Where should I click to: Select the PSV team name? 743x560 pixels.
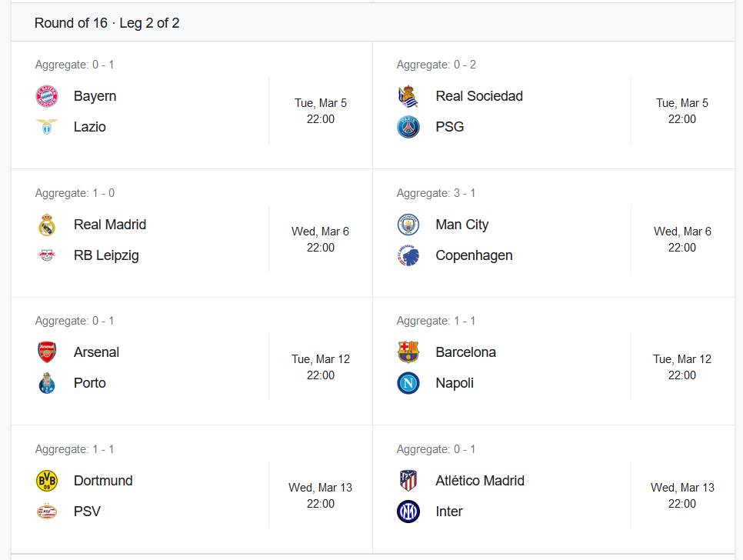(87, 512)
